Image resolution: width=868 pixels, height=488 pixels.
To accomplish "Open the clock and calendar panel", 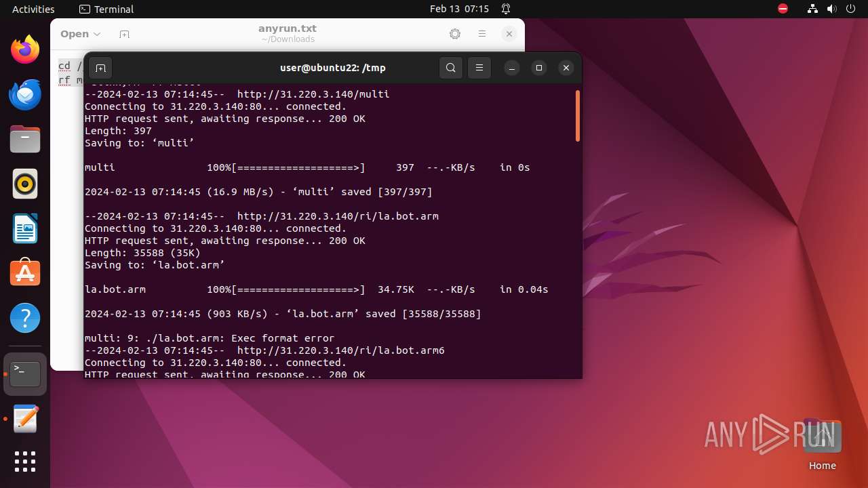I will pyautogui.click(x=459, y=9).
